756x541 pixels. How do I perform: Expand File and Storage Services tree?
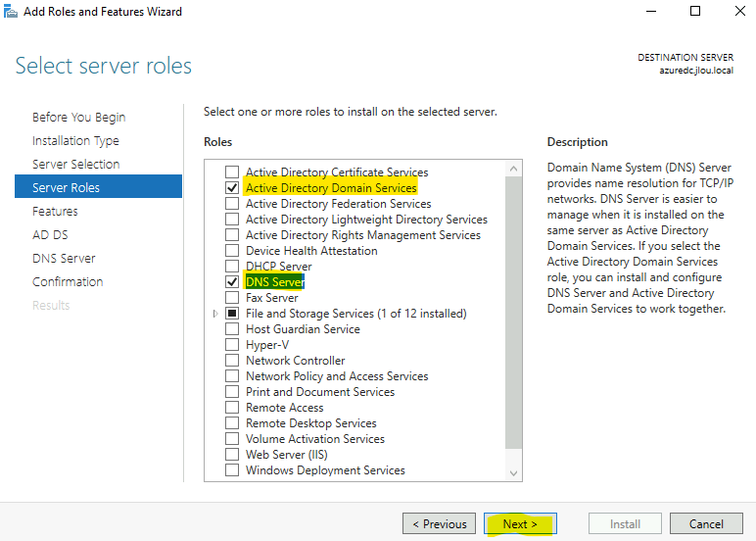(215, 314)
